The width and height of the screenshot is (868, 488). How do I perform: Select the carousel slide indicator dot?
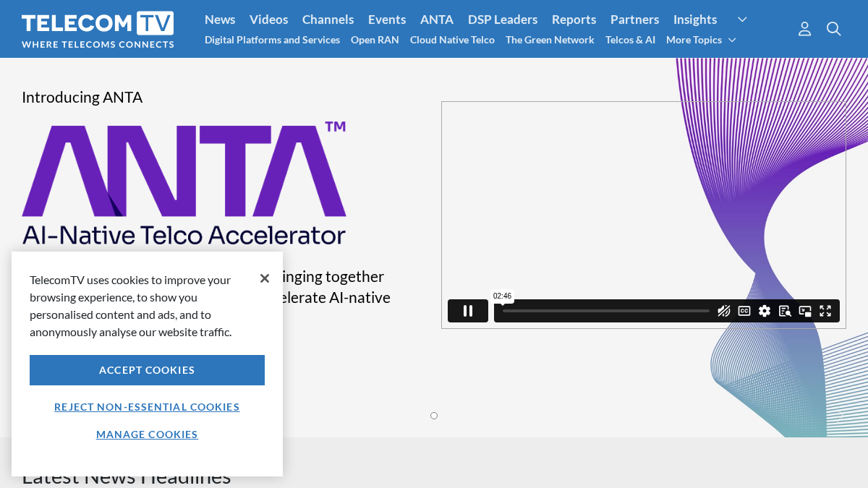coord(434,416)
